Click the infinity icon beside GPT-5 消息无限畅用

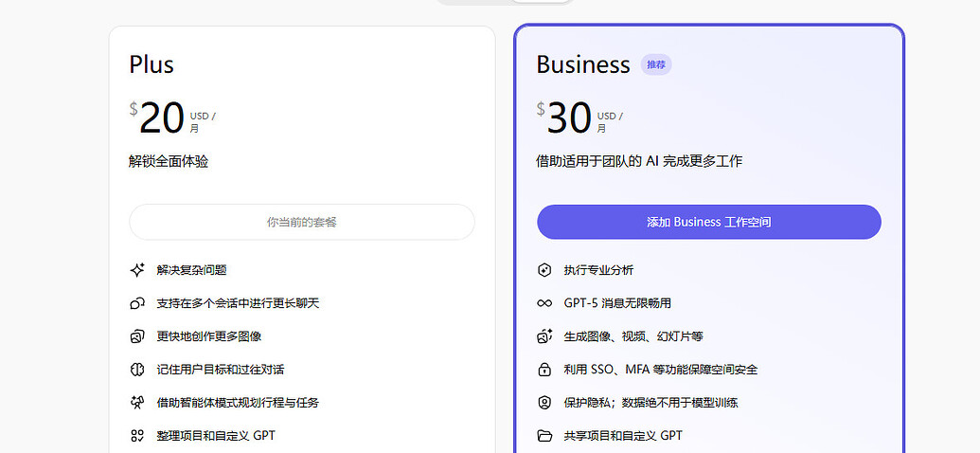pos(544,303)
